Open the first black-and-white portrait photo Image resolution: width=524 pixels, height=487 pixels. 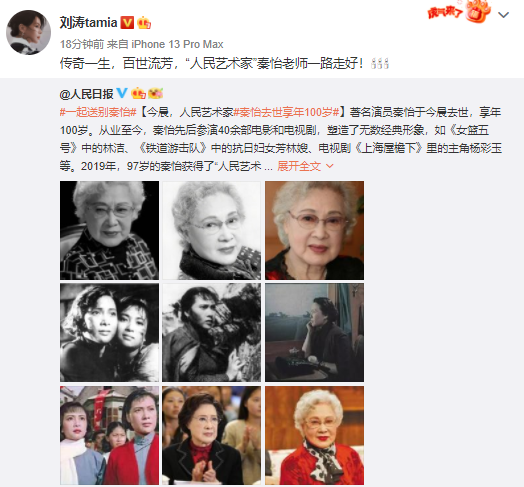[x=109, y=230]
